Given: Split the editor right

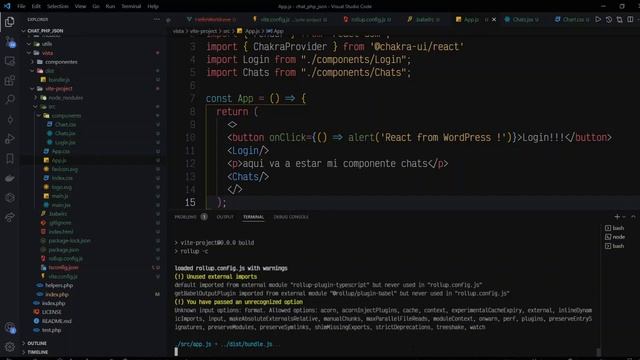Looking at the screenshot, I should [630, 19].
